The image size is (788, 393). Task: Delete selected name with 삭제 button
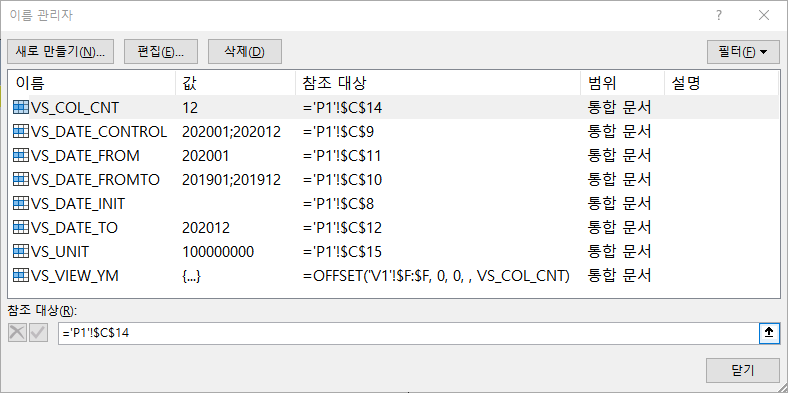coord(245,52)
